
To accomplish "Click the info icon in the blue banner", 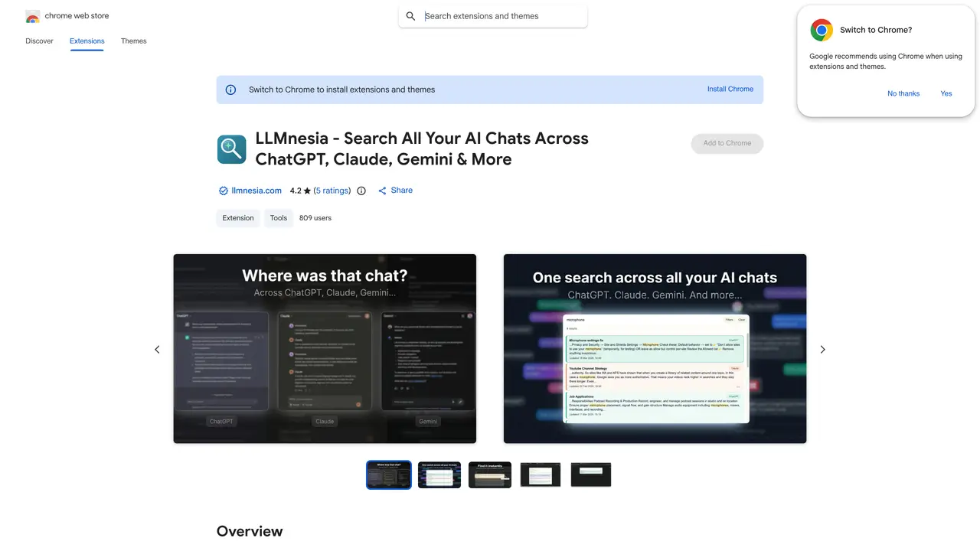I will click(230, 90).
